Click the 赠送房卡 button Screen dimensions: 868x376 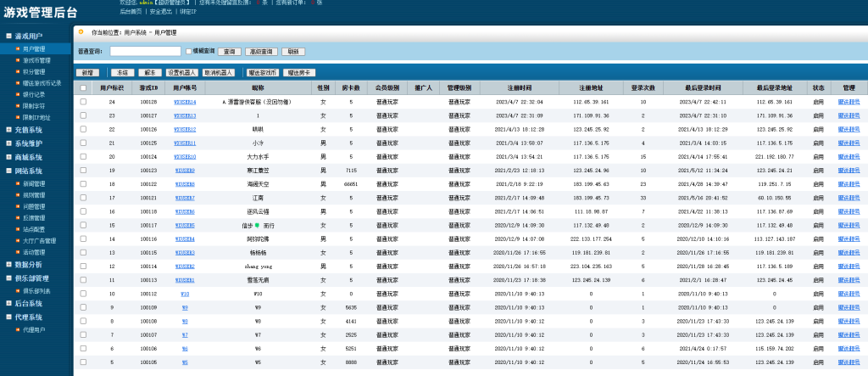coord(299,73)
